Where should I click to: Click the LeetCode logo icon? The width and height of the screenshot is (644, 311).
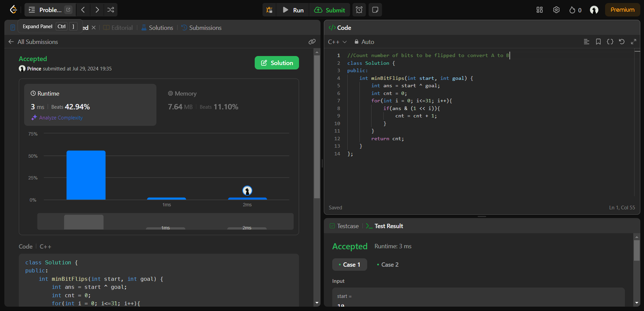tap(13, 10)
